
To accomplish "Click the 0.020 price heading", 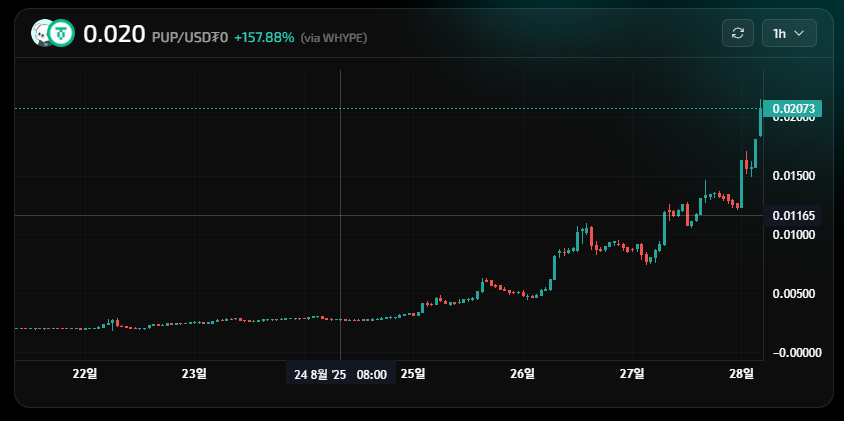I will point(114,34).
